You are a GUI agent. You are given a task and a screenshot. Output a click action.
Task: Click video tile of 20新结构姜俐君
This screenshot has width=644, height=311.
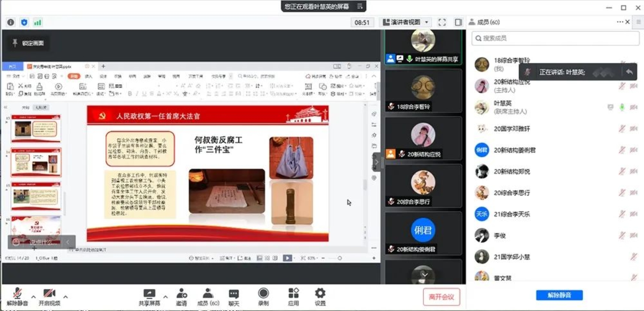(423, 233)
